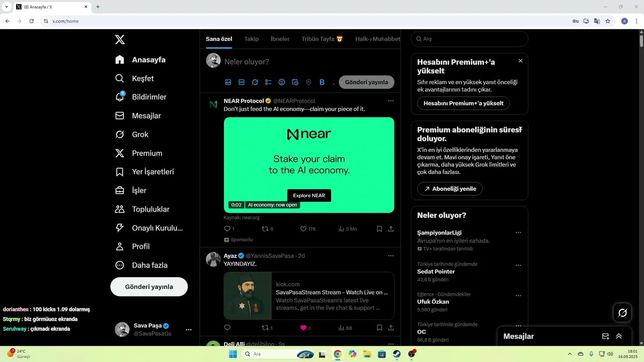Viewport: 644px width, 362px height.
Task: Toggle bold formatting in composer
Action: tap(322, 82)
